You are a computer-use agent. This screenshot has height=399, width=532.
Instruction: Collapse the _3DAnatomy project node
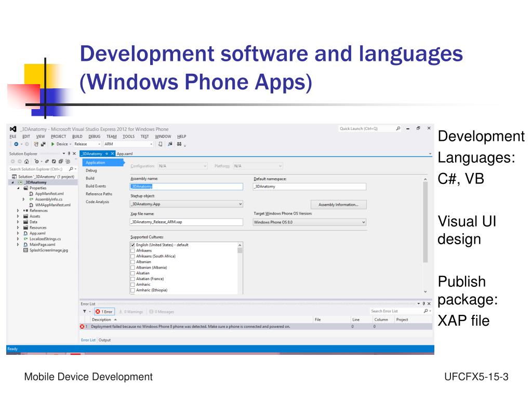click(13, 182)
